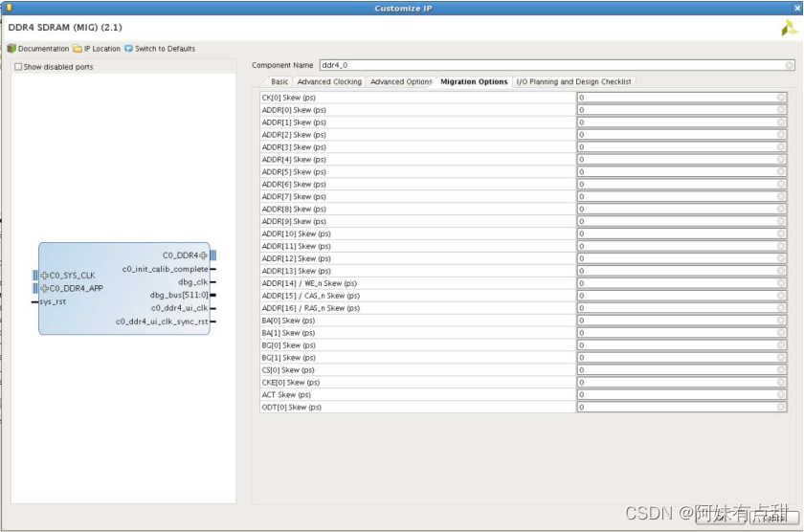Clear the ADDR[12] Skew value
This screenshot has height=532, width=804.
click(x=780, y=258)
